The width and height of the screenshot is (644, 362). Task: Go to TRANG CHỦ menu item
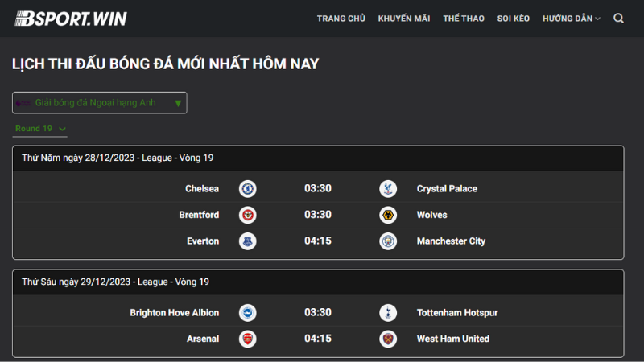click(341, 19)
